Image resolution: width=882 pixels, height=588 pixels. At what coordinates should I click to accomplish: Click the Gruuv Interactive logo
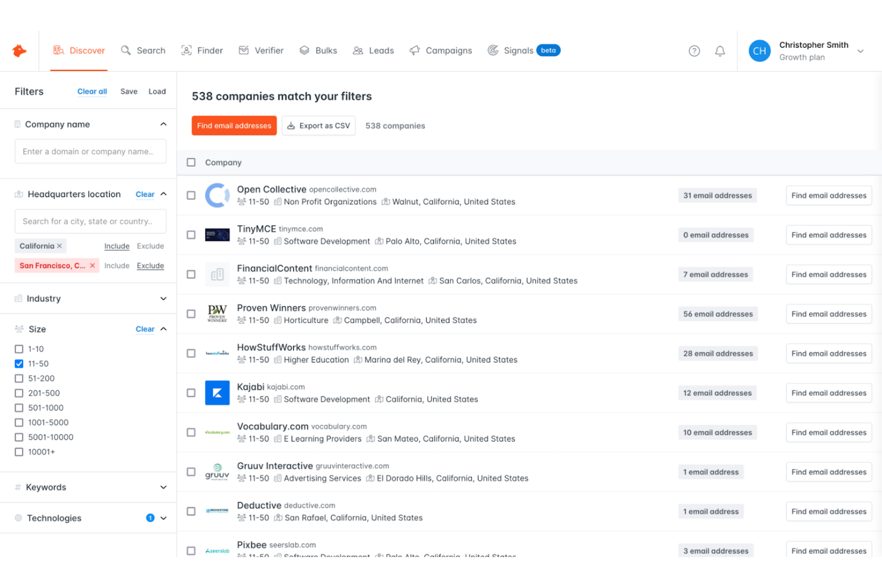(218, 472)
